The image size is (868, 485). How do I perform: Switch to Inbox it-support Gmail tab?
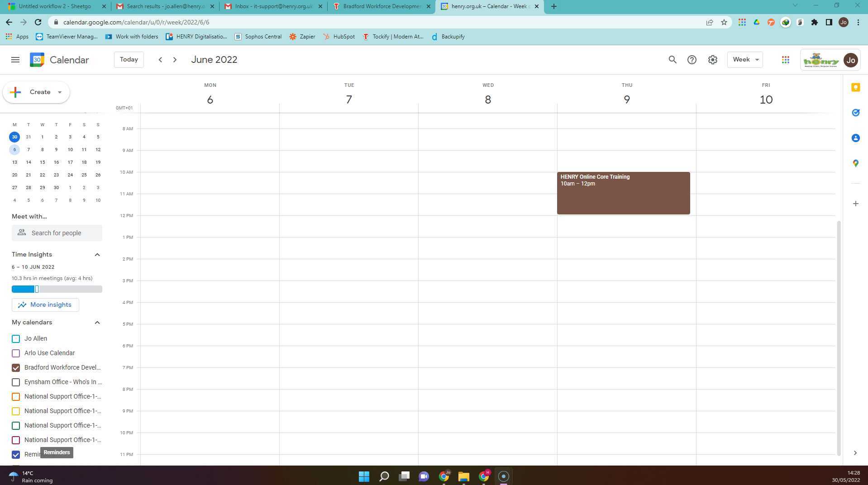(273, 6)
